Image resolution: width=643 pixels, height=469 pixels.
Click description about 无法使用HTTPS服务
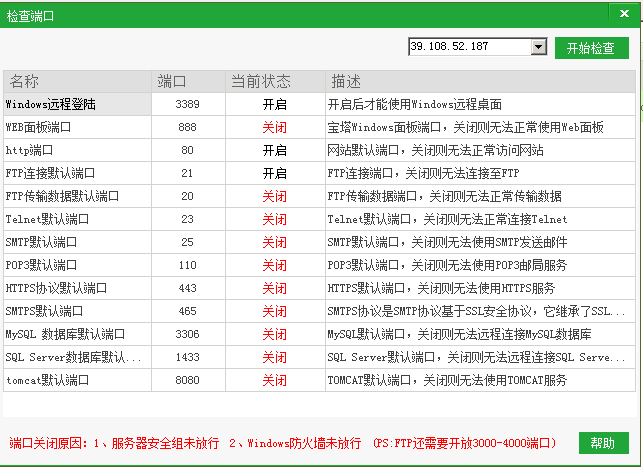442,288
